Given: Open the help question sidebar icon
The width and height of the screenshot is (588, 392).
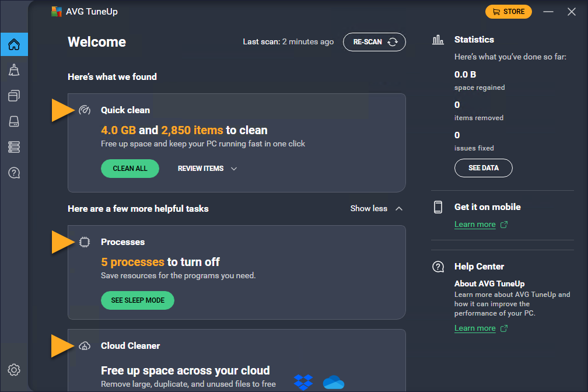Looking at the screenshot, I should click(14, 173).
